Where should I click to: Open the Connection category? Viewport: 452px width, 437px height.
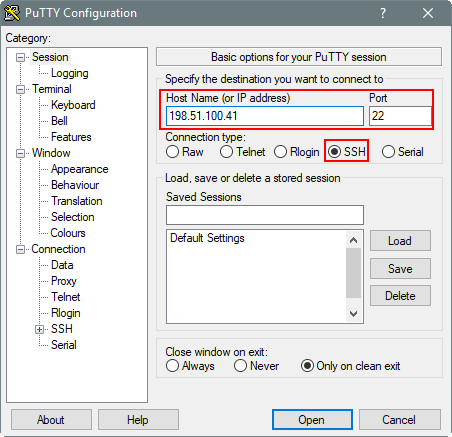pos(58,249)
